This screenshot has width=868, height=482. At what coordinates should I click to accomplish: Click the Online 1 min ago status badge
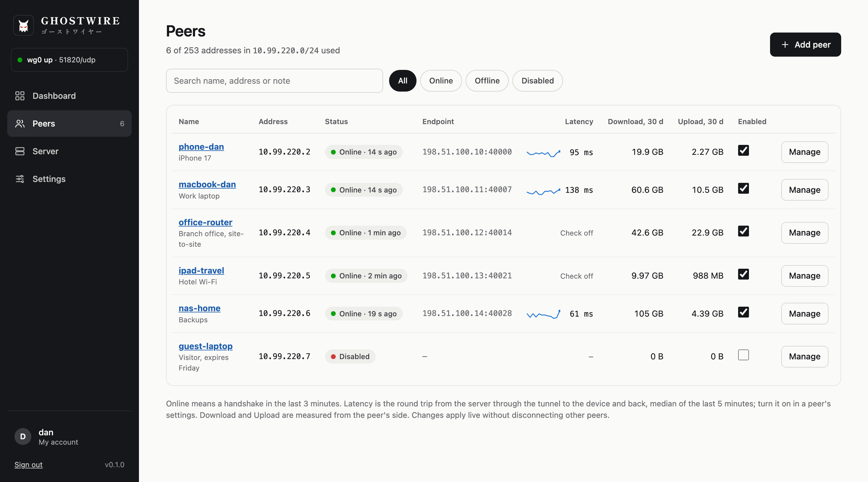coord(366,233)
